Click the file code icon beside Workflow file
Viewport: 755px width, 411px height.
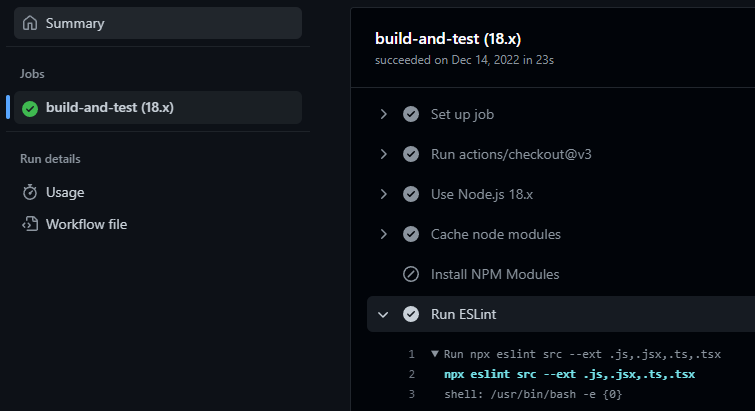[x=30, y=224]
